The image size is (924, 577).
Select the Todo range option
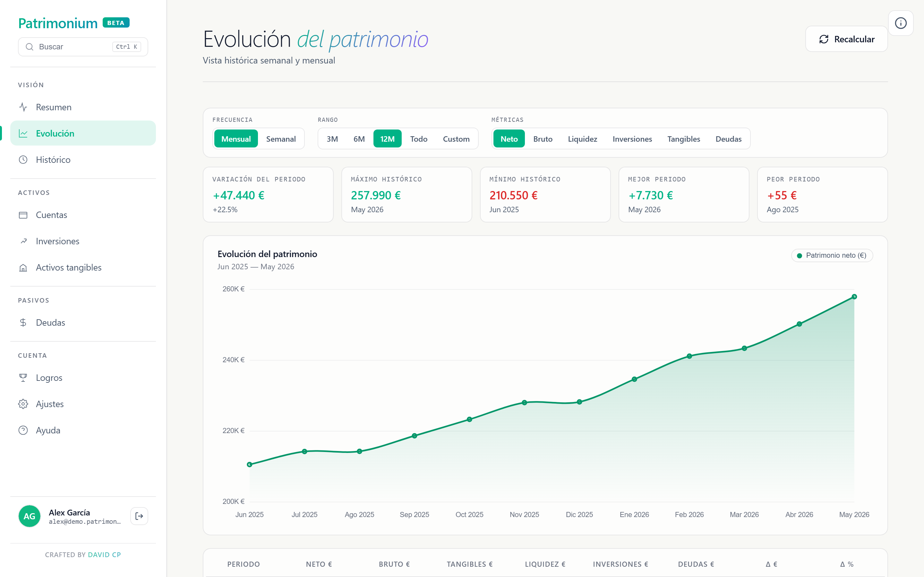pyautogui.click(x=418, y=139)
